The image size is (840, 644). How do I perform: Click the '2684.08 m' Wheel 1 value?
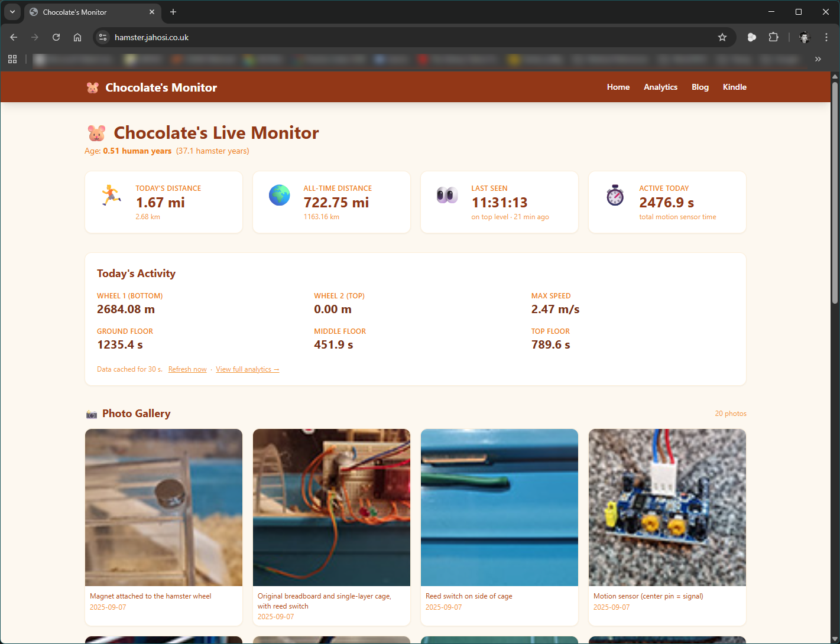point(126,309)
